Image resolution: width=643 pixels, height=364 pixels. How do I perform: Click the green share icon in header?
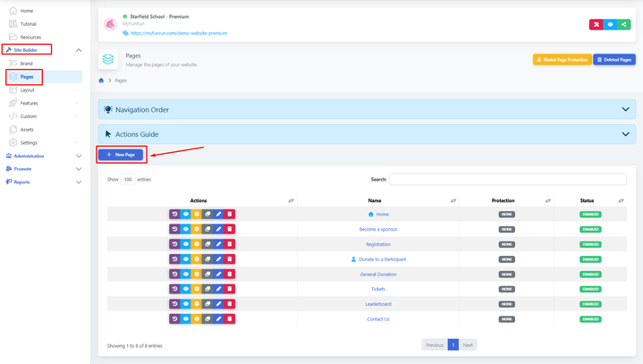[x=624, y=24]
